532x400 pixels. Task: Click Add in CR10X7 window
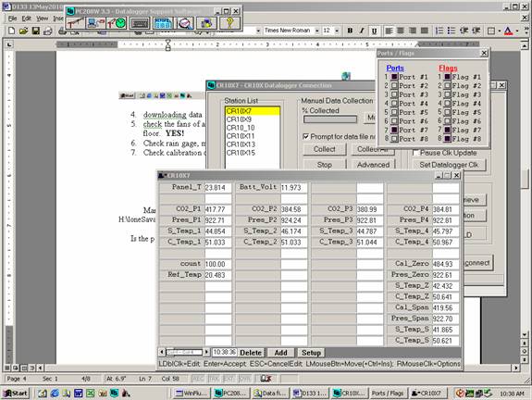coord(281,353)
